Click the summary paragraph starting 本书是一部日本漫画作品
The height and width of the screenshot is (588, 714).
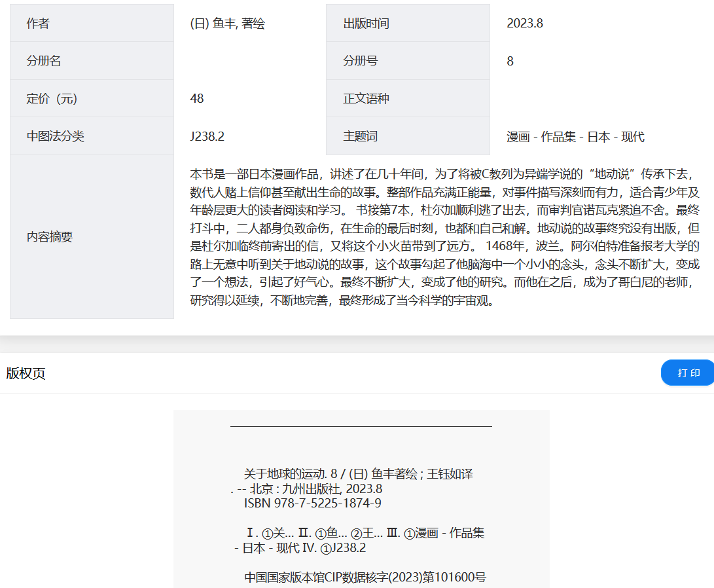coord(444,237)
